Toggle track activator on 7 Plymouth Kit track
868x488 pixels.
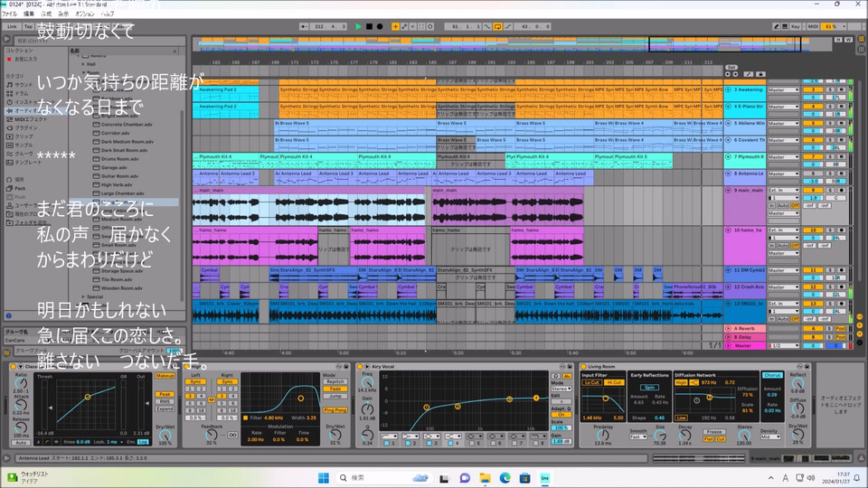(813, 156)
